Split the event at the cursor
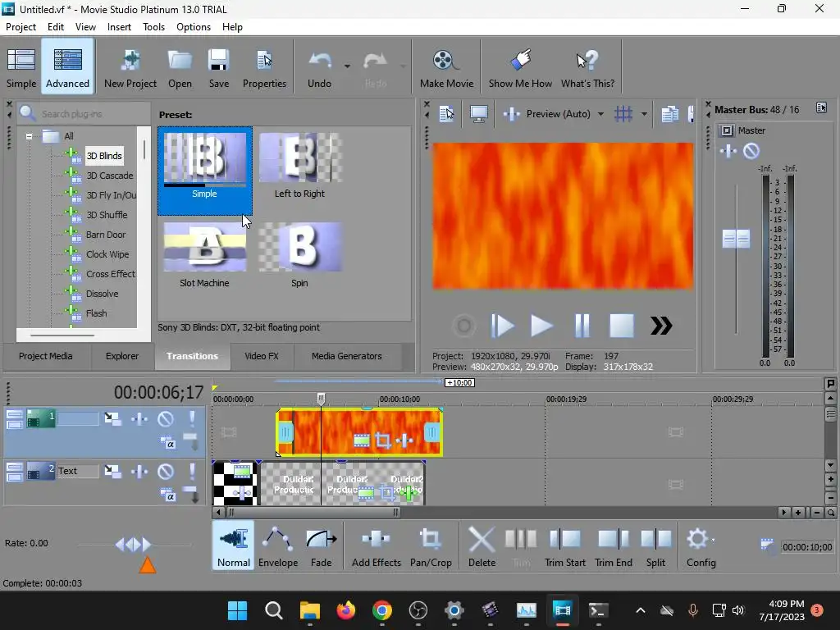Screen dimensions: 840x630 click(x=655, y=546)
